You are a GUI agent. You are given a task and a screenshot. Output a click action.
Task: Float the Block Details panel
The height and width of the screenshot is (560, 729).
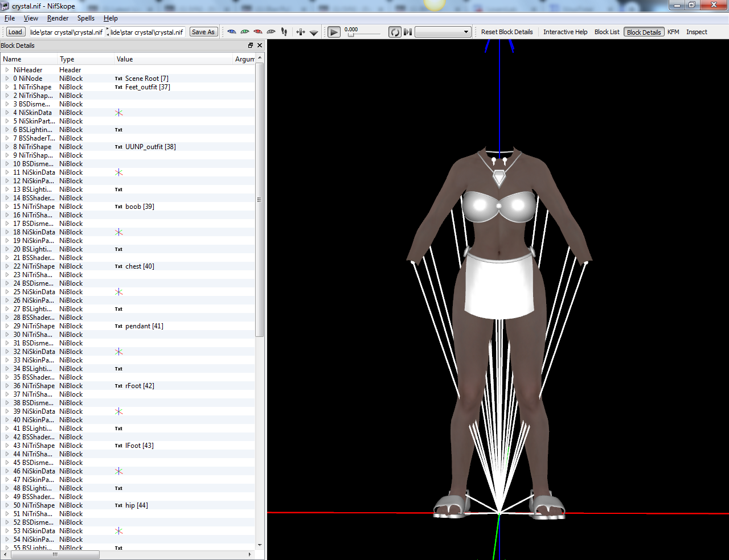(x=251, y=46)
